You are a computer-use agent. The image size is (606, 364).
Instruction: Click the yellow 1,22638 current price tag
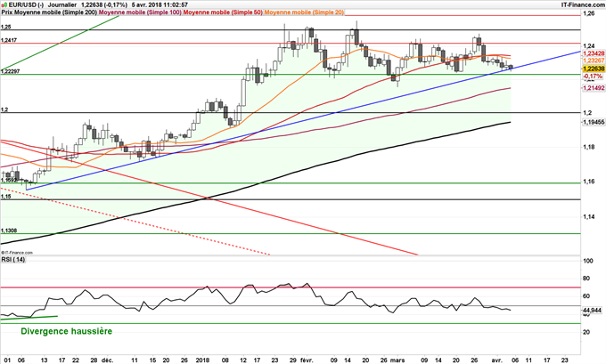[594, 69]
